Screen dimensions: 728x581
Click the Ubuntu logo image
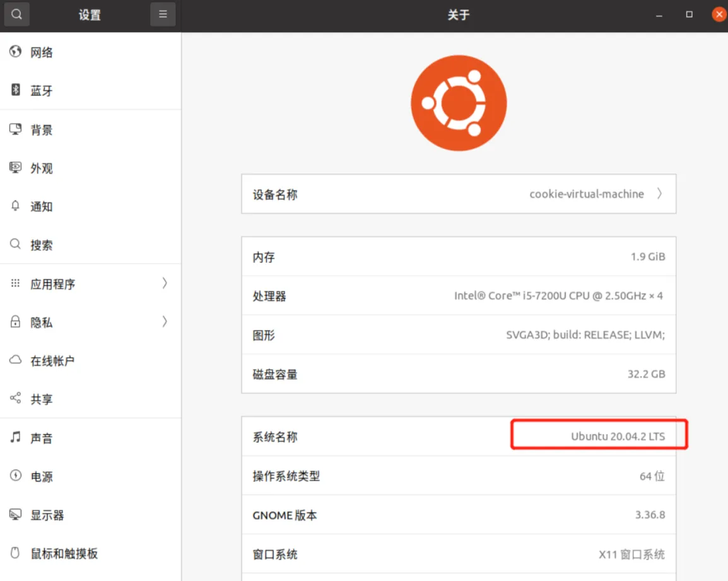tap(459, 103)
